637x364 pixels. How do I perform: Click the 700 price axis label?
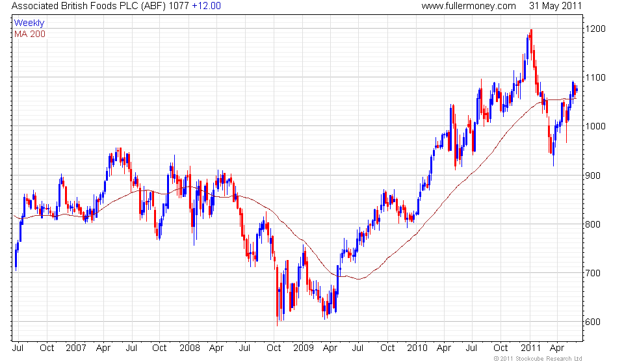[593, 273]
